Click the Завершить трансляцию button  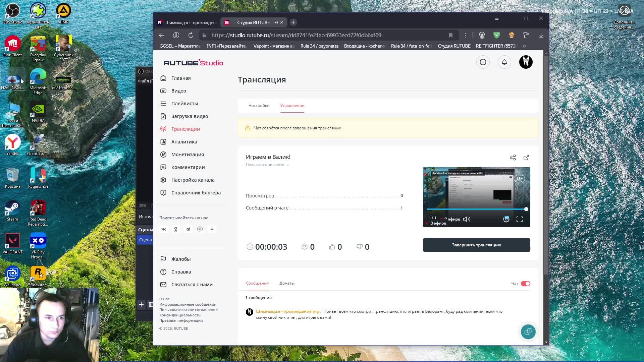tap(476, 245)
